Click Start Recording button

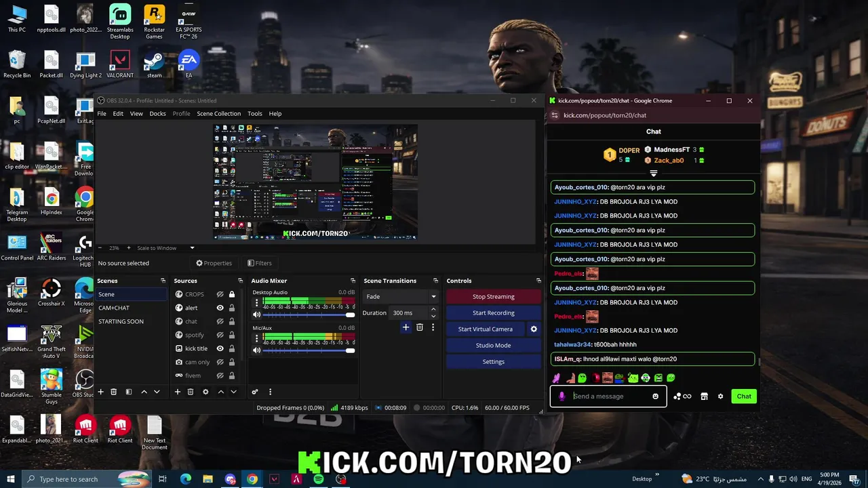[x=494, y=313]
